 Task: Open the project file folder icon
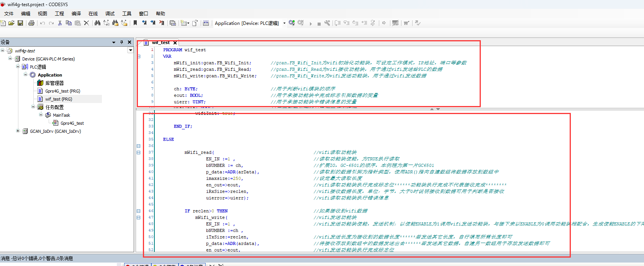point(11,23)
